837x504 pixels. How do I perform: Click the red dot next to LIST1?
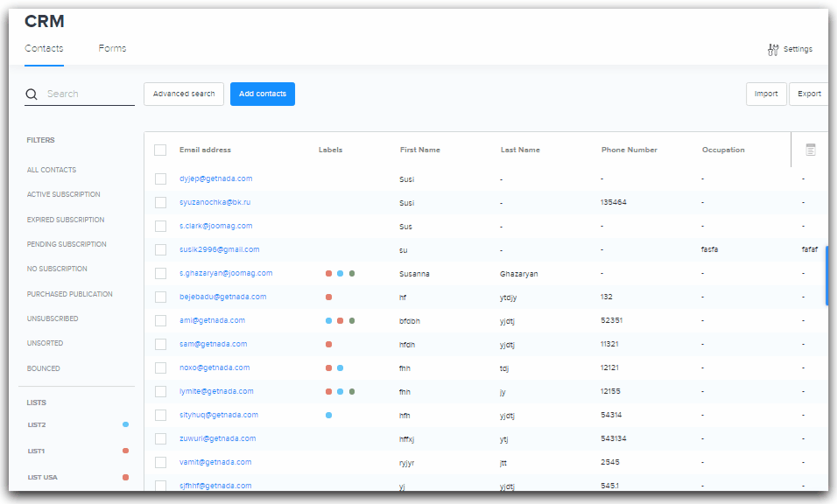125,451
